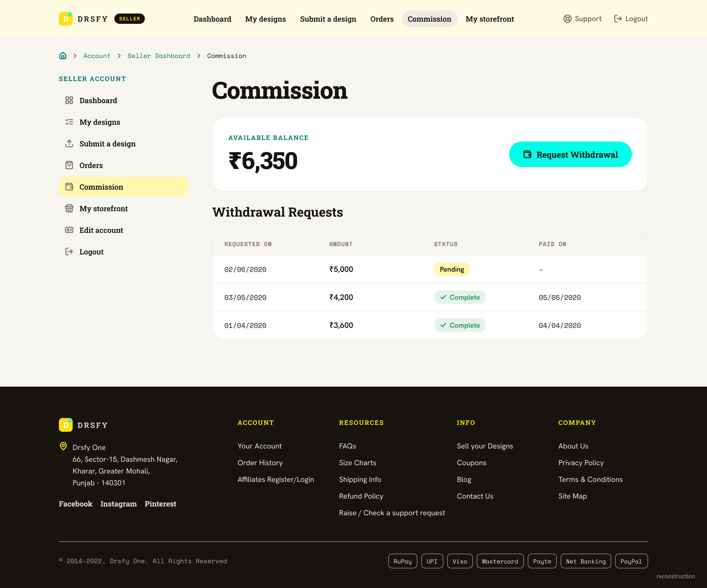Screen dimensions: 707x588
Task: Click Complete badge in 03/05/2020 row
Action: (460, 297)
